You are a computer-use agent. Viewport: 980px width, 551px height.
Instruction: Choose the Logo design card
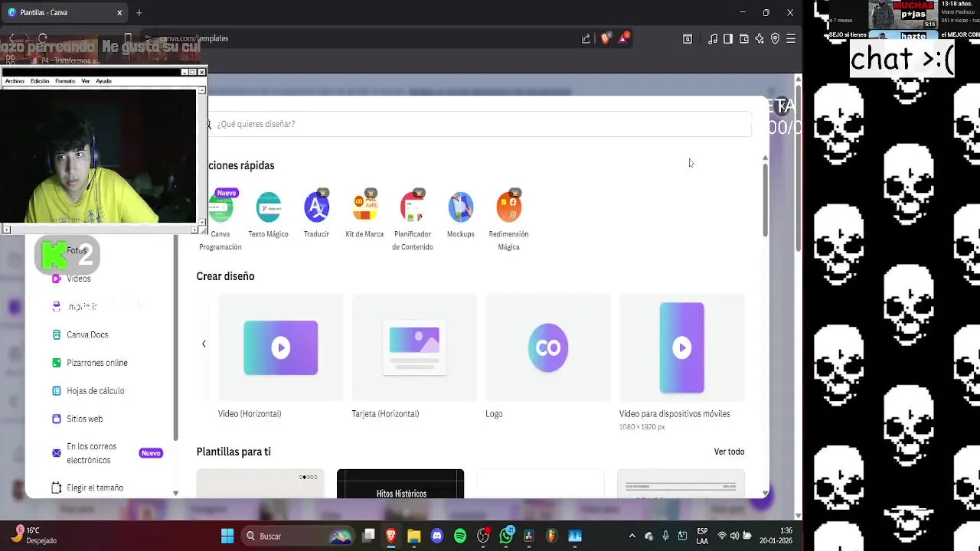click(547, 347)
